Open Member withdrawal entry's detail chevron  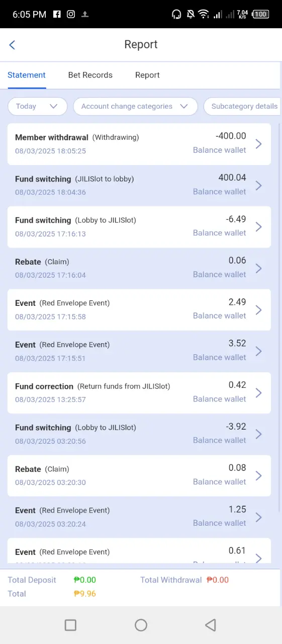coord(258,144)
